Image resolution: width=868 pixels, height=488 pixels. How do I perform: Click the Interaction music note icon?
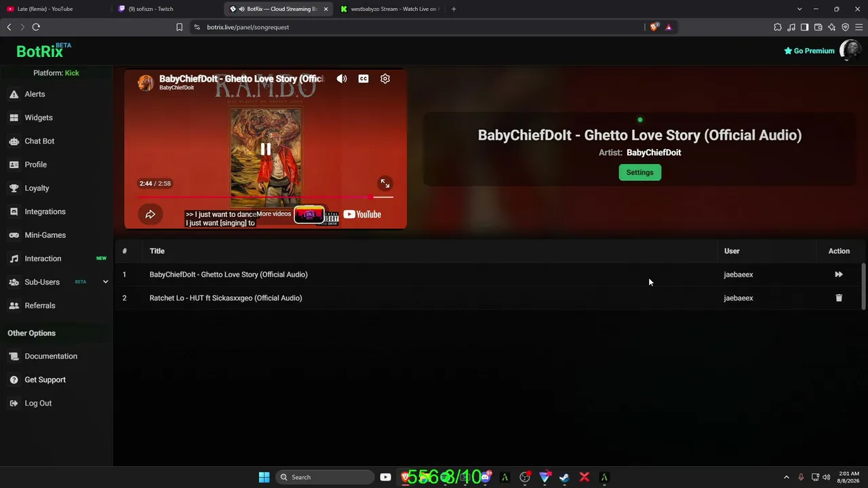(14, 259)
